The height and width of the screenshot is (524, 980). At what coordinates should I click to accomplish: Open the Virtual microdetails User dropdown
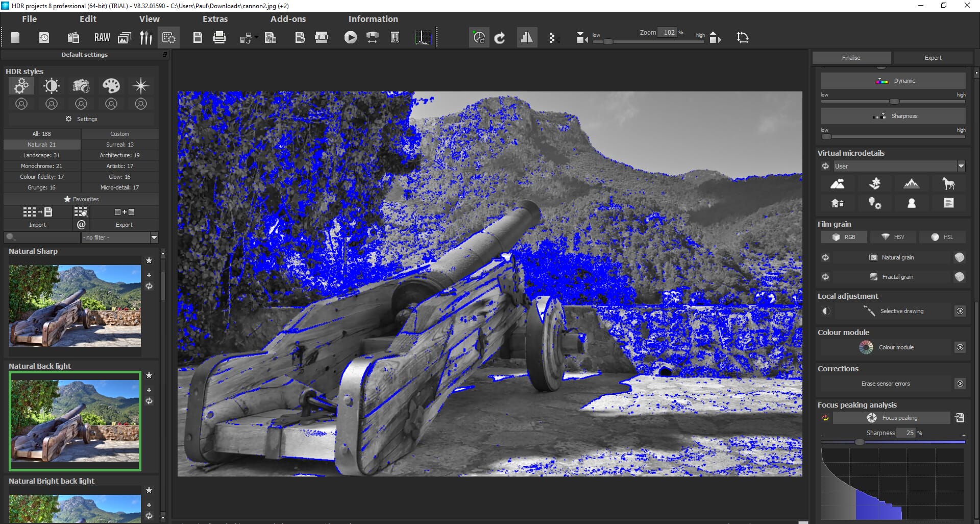click(899, 166)
